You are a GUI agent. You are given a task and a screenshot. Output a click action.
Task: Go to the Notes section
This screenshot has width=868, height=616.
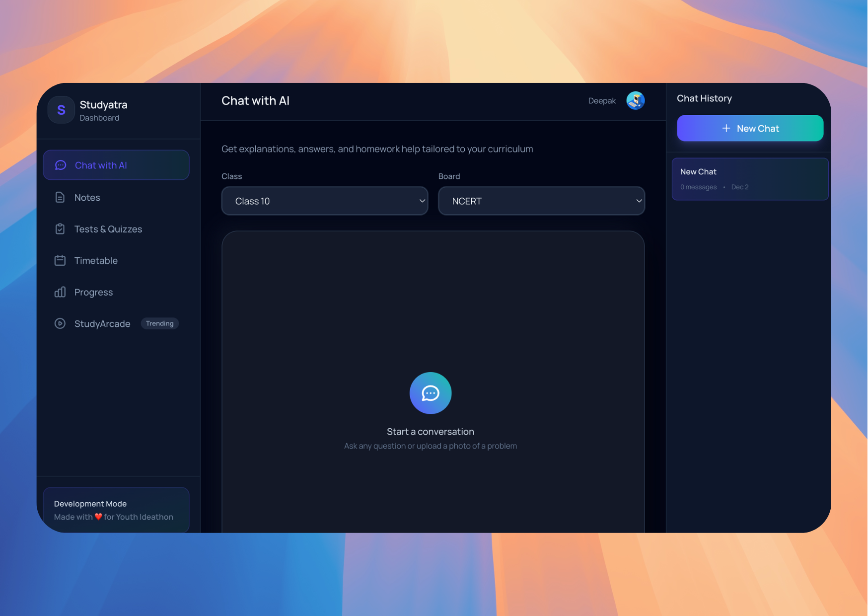point(87,198)
